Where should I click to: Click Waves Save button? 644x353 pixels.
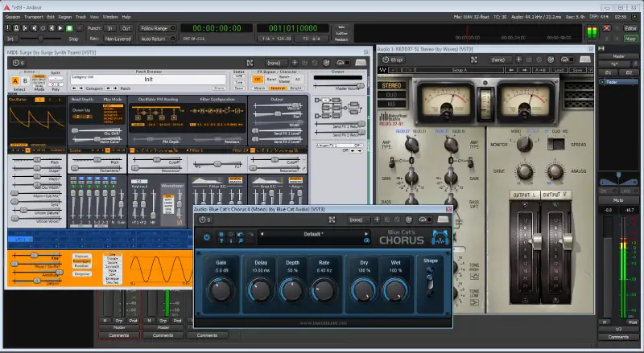[x=577, y=70]
